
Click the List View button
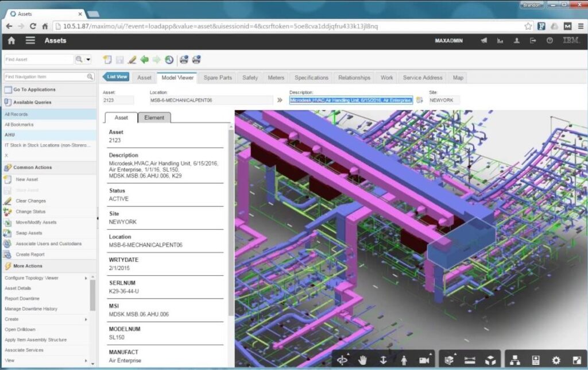tap(116, 77)
